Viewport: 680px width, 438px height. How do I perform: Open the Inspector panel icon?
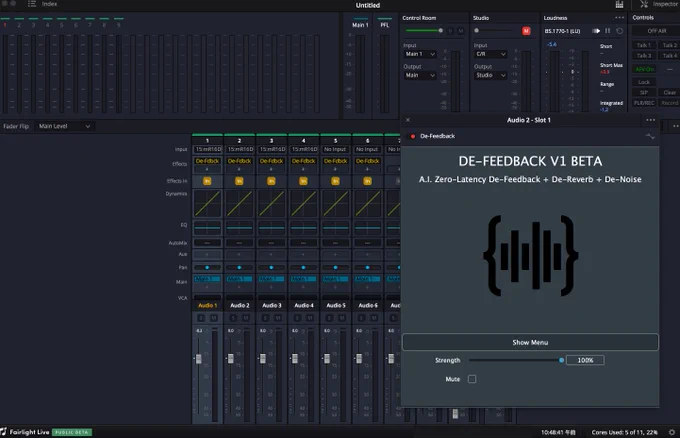click(x=644, y=4)
